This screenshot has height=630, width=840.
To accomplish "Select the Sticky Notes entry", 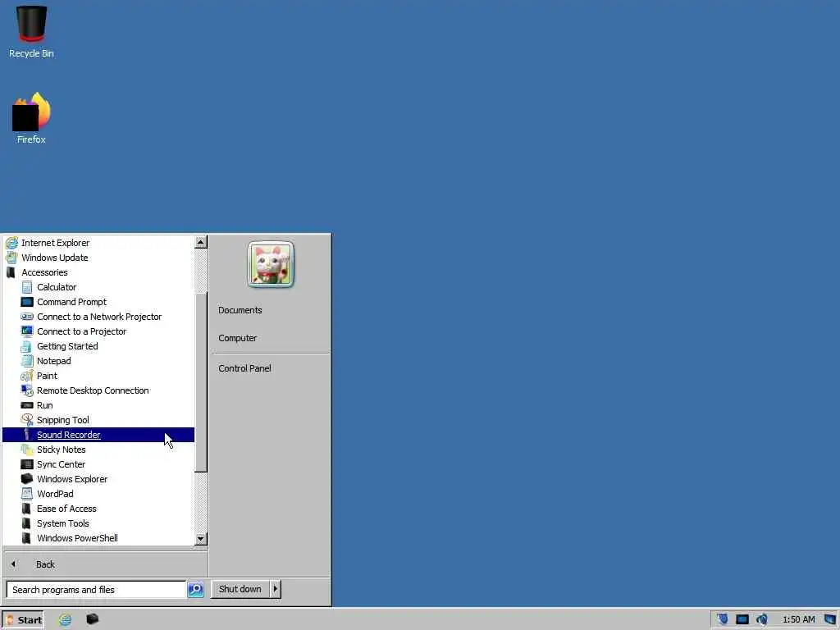I will point(98,450).
